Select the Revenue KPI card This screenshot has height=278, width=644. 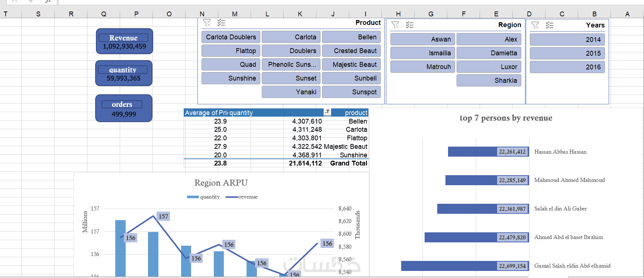[x=124, y=41]
